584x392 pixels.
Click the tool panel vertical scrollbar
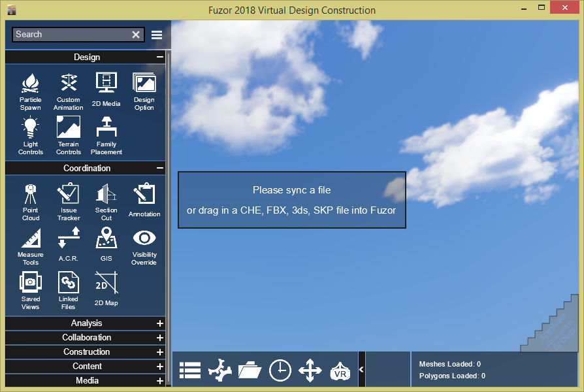click(169, 218)
